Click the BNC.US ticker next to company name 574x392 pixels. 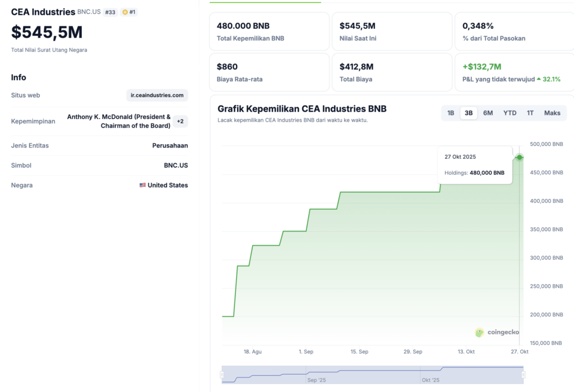pos(89,12)
